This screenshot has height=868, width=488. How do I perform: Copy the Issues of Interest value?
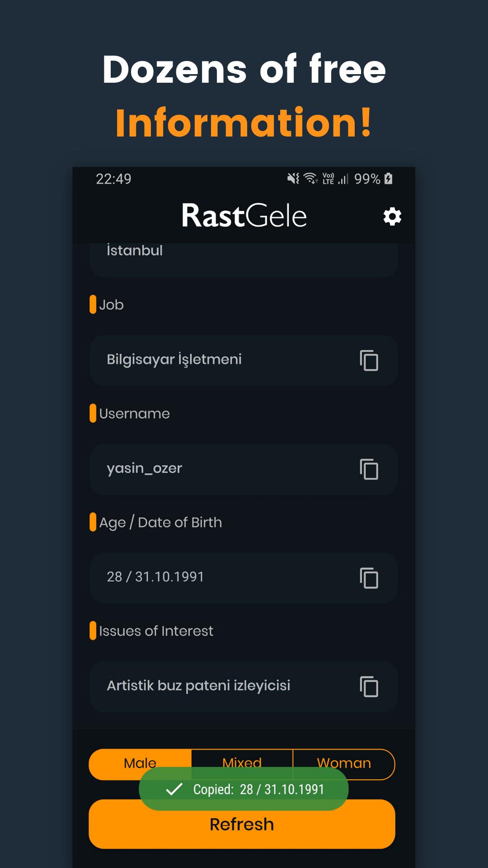[369, 686]
